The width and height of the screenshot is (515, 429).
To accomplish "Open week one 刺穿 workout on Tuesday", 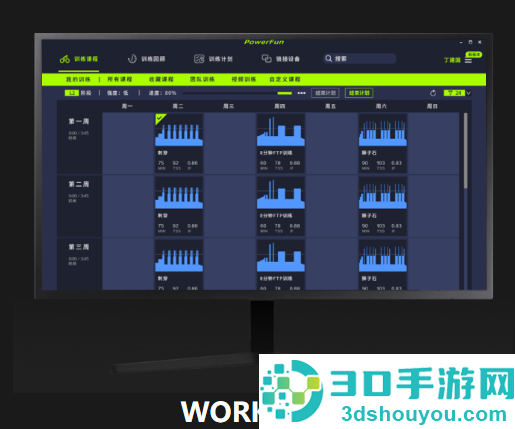I will [x=179, y=143].
